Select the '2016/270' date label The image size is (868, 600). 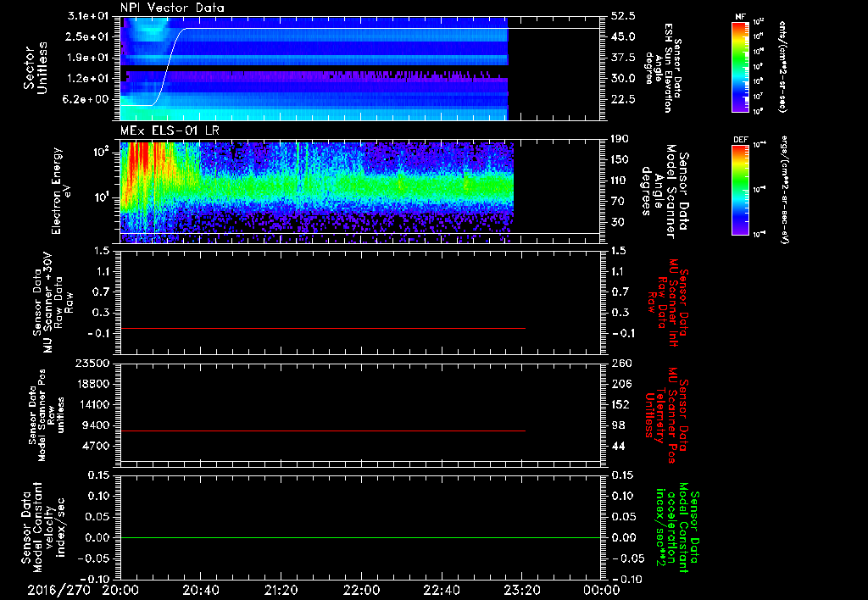click(x=58, y=590)
